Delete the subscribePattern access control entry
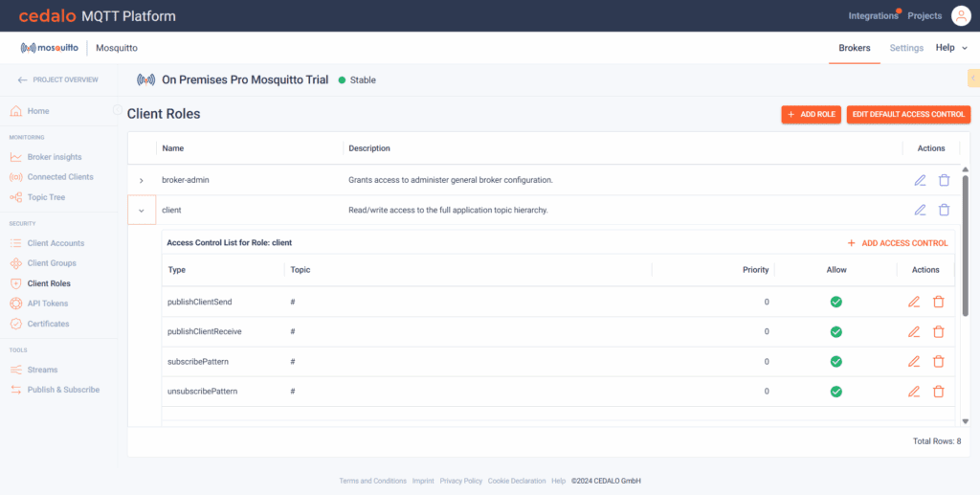The image size is (980, 495). 938,362
